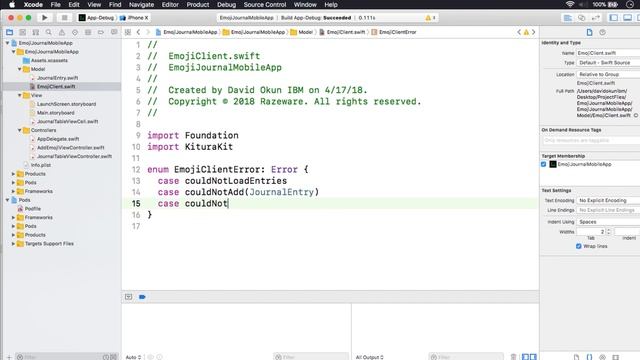Viewport: 640px width, 360px height.
Task: Open the Editor menu
Action: tap(170, 4)
